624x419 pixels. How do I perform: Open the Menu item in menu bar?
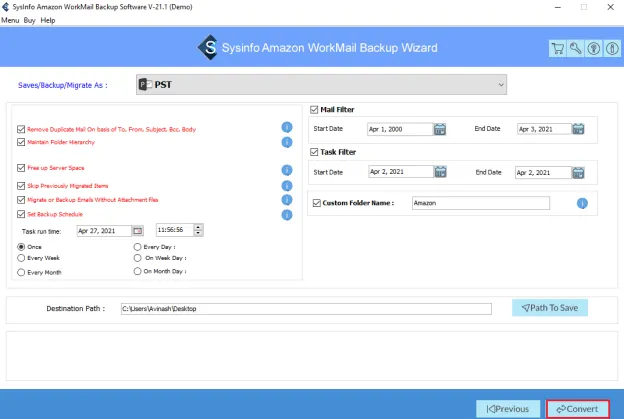point(10,20)
